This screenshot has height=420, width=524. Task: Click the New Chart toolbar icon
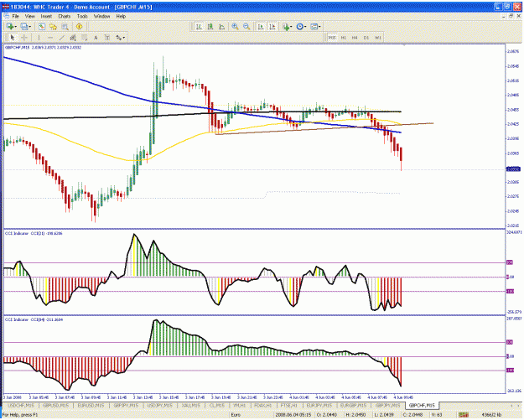(x=9, y=26)
